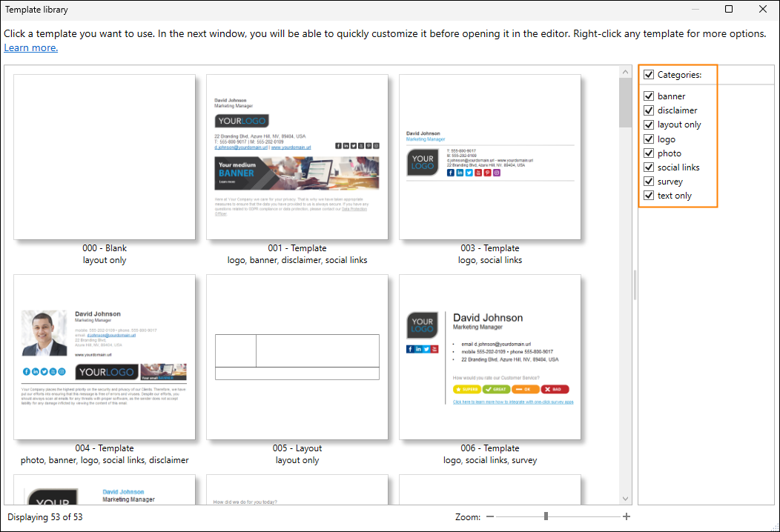Open the 006 - Template with survey
This screenshot has width=780, height=532.
tap(490, 357)
